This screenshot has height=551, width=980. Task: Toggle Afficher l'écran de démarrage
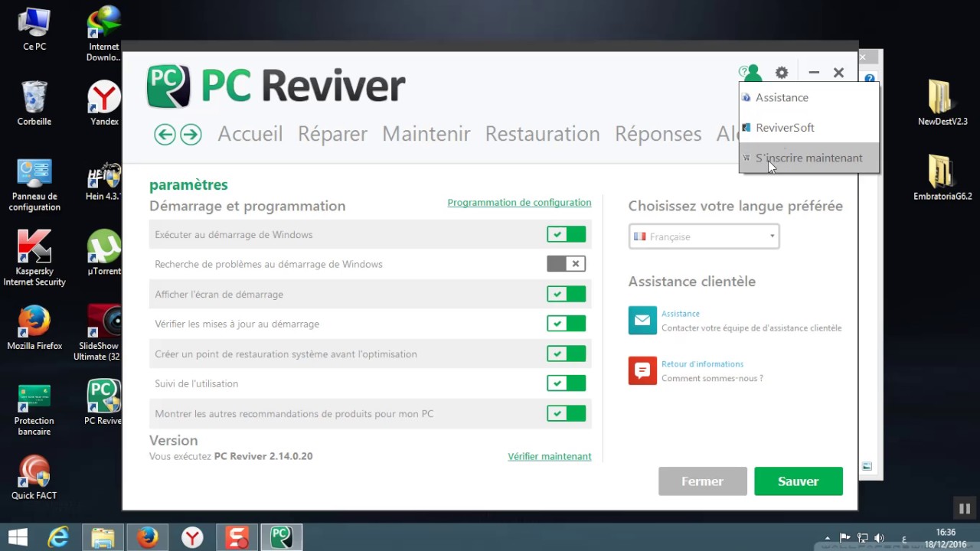(x=566, y=294)
